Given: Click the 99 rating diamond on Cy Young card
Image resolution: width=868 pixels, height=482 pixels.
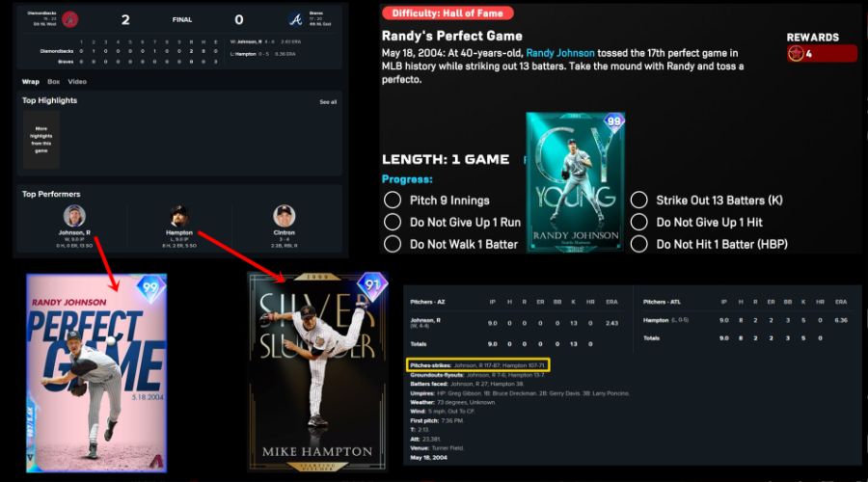Looking at the screenshot, I should 614,122.
